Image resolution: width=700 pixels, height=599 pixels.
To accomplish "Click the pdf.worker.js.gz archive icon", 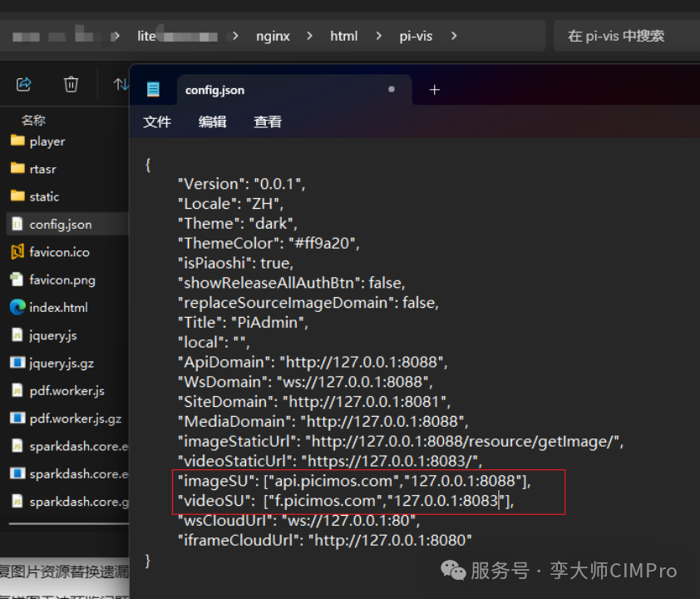I will (x=17, y=418).
